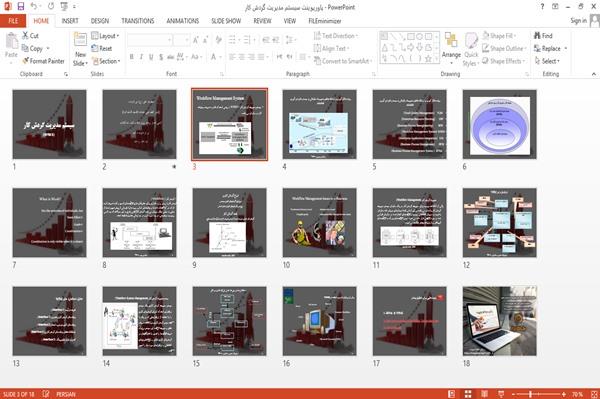Open the font size combo box
Screen dimensions: 600x399
pos(181,40)
